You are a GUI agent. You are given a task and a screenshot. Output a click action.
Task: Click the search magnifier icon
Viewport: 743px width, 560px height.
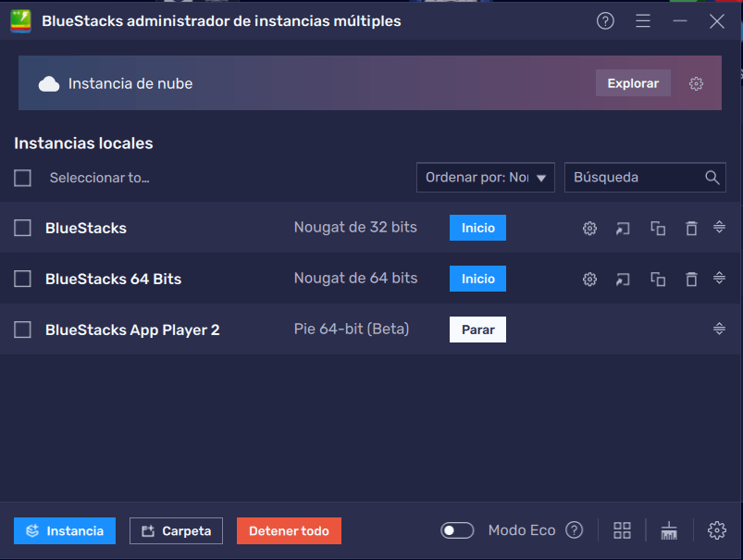(712, 178)
